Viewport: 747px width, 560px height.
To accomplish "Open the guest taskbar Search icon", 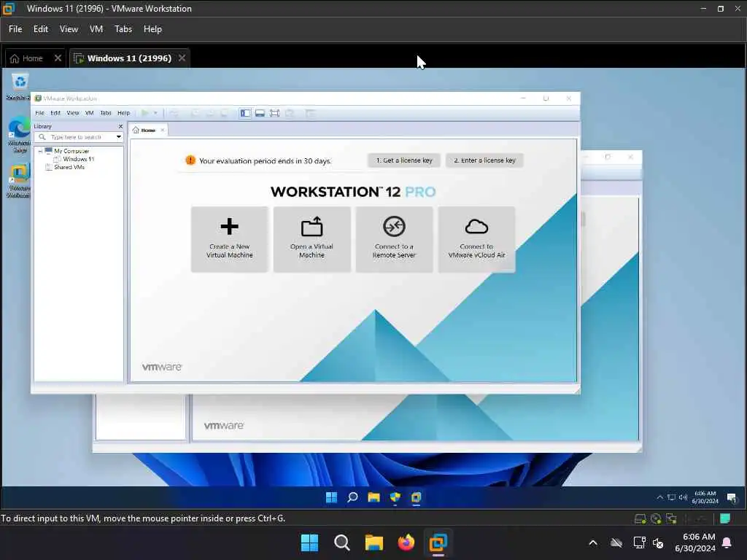I will coord(352,497).
